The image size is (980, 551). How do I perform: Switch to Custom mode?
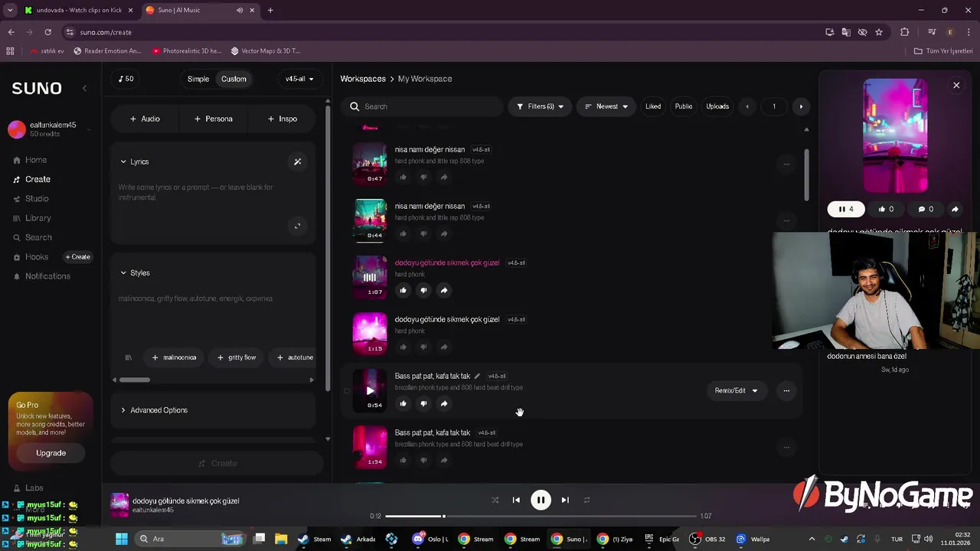pos(234,79)
